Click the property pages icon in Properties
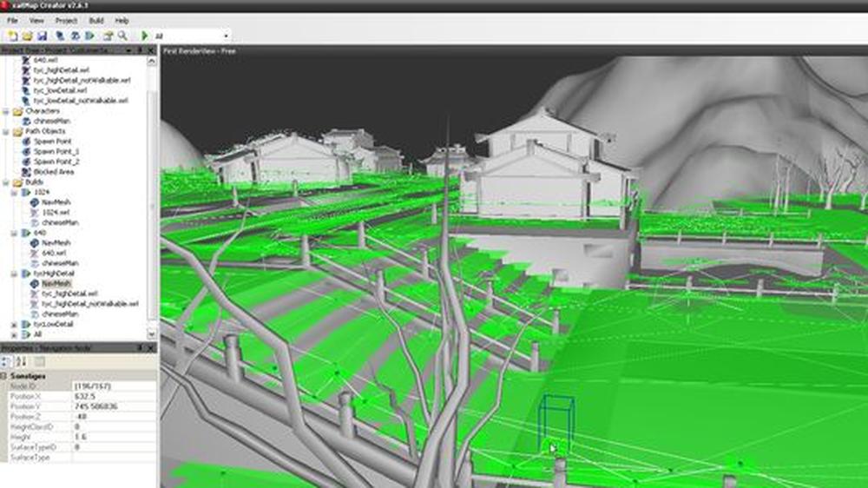 [x=40, y=362]
